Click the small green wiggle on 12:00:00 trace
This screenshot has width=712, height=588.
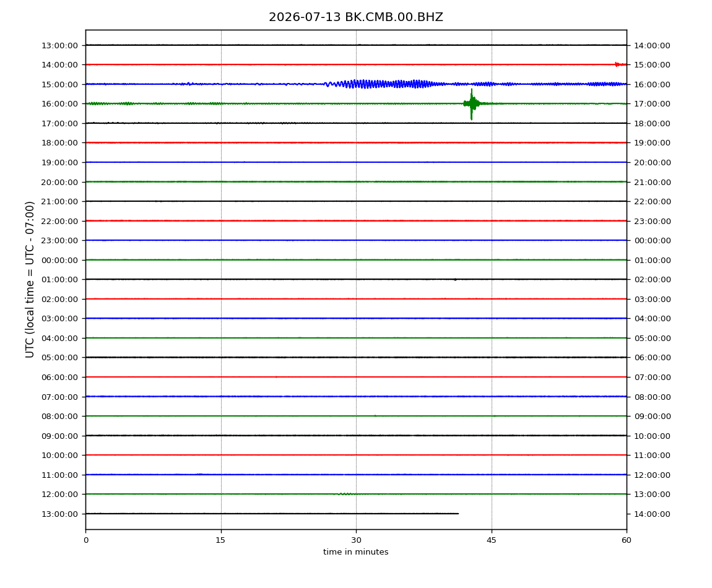pos(347,494)
